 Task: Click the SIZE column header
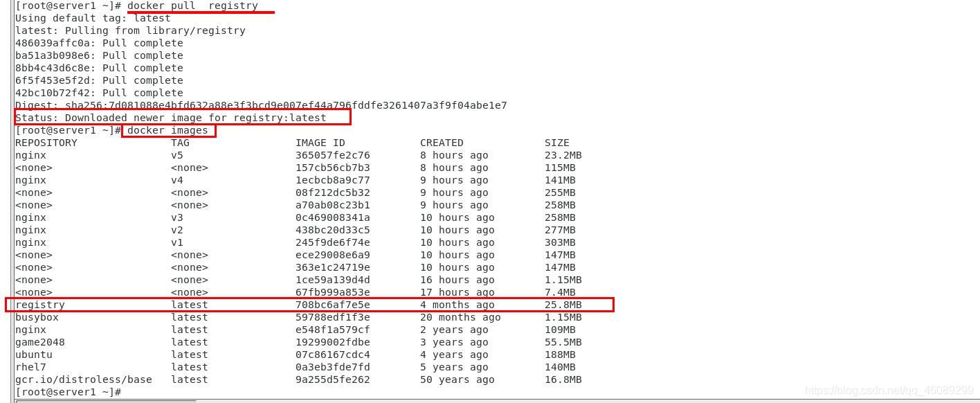tap(557, 143)
